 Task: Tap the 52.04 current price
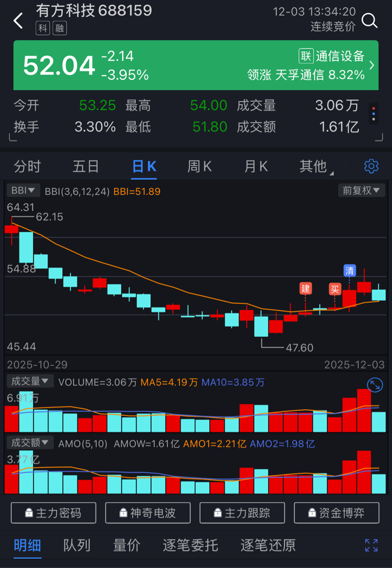[x=59, y=66]
